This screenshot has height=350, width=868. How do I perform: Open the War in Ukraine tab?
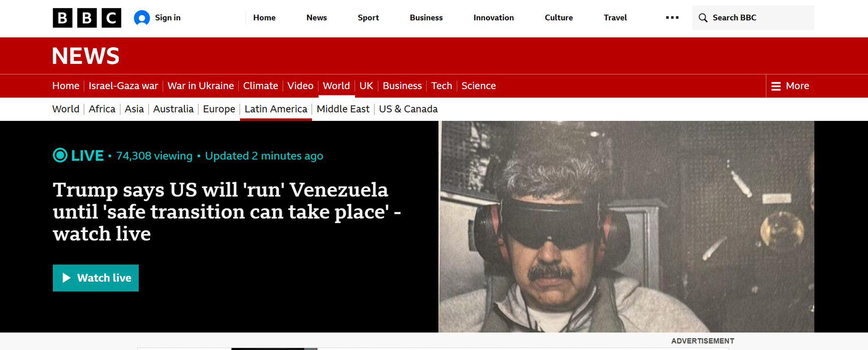201,86
